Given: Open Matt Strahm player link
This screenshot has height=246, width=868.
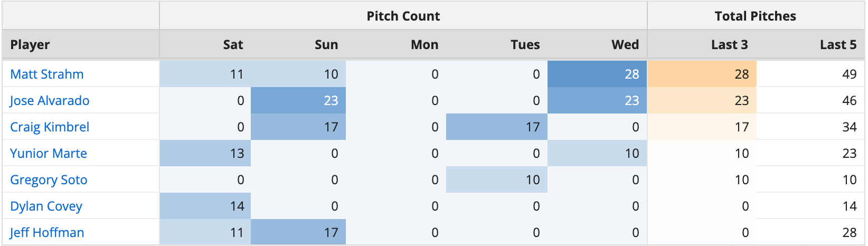Looking at the screenshot, I should click(x=47, y=74).
